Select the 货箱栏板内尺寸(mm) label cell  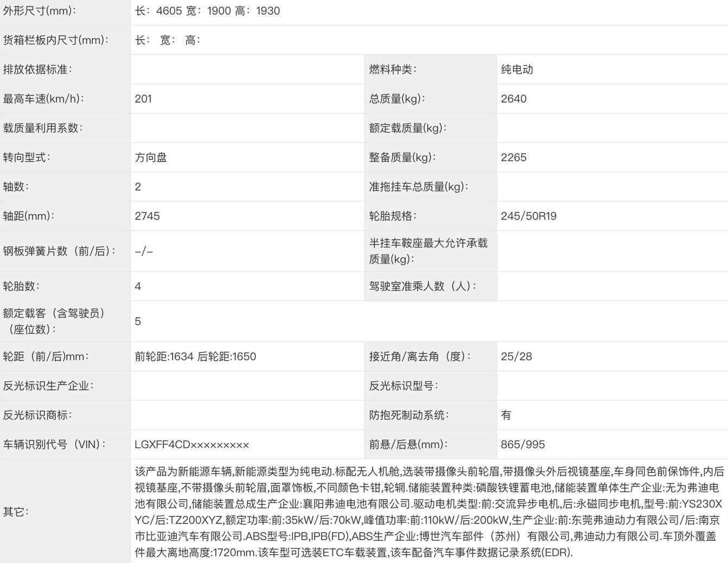tap(55, 40)
